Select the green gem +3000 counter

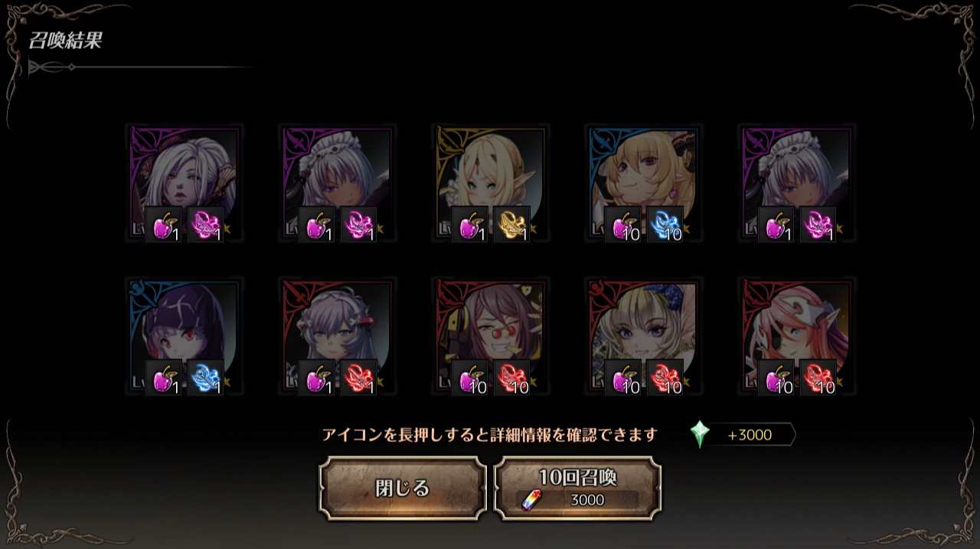742,435
